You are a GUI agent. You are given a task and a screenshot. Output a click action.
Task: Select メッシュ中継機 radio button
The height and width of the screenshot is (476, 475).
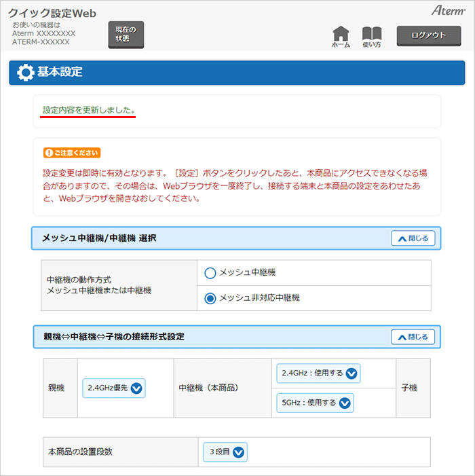click(210, 273)
